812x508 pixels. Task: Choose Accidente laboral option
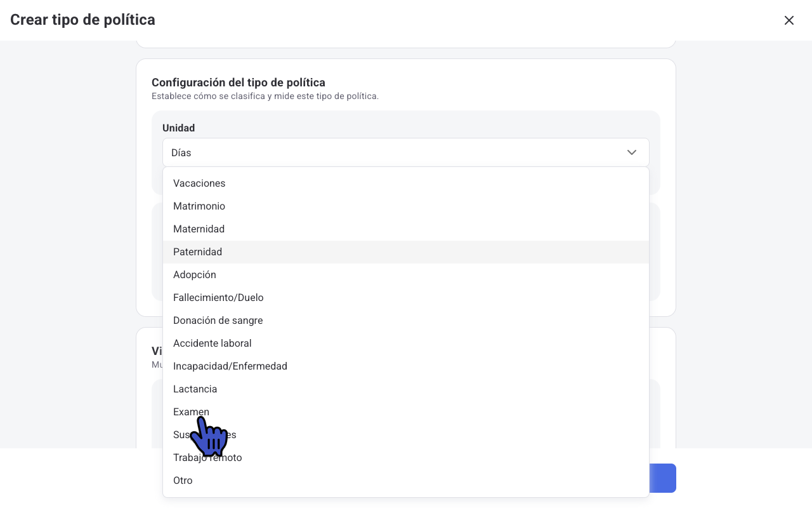(x=406, y=343)
